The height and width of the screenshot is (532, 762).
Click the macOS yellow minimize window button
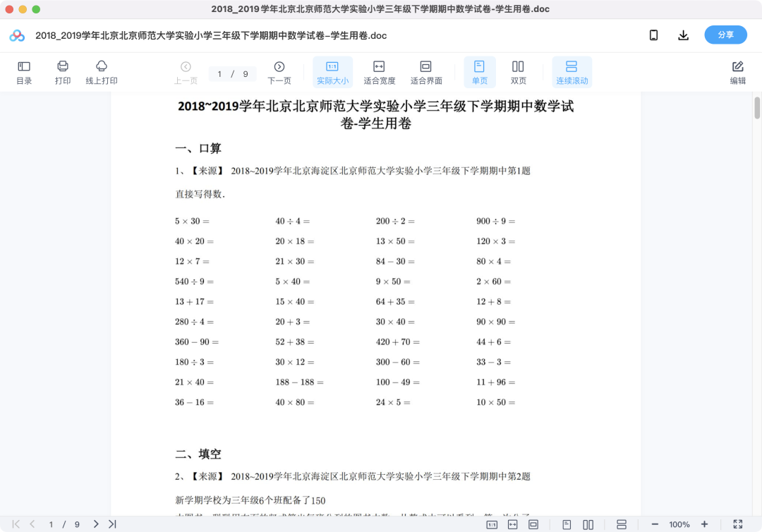(x=23, y=9)
